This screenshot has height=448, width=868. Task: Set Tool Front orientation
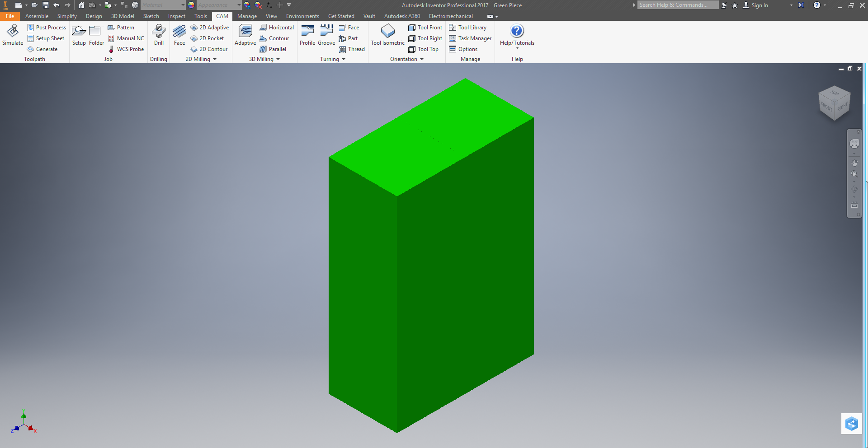tap(425, 28)
